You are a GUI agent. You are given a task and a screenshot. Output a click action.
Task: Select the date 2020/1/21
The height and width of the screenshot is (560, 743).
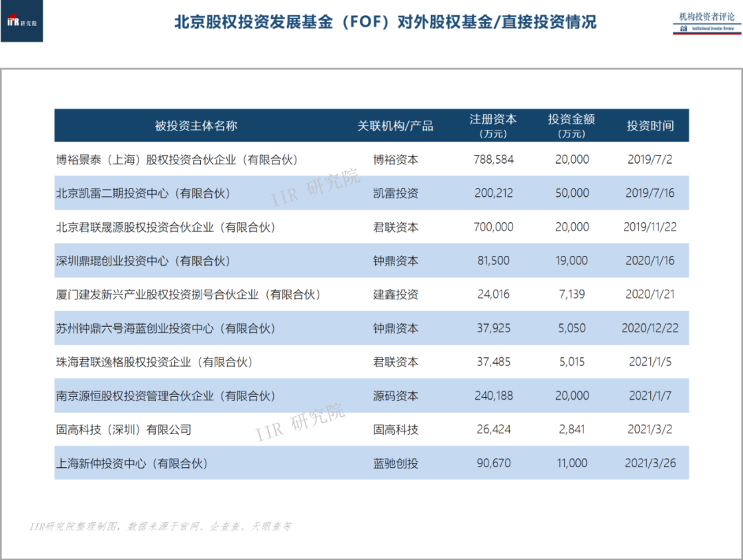649,294
